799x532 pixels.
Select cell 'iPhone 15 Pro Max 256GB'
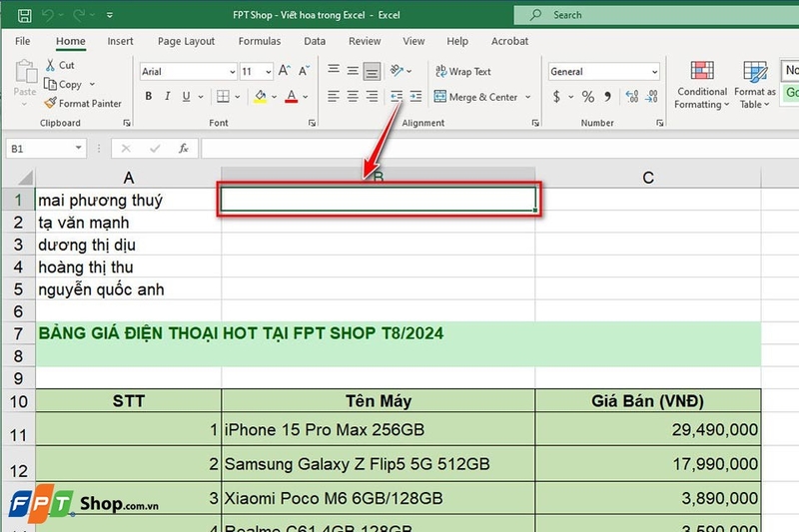(x=379, y=429)
